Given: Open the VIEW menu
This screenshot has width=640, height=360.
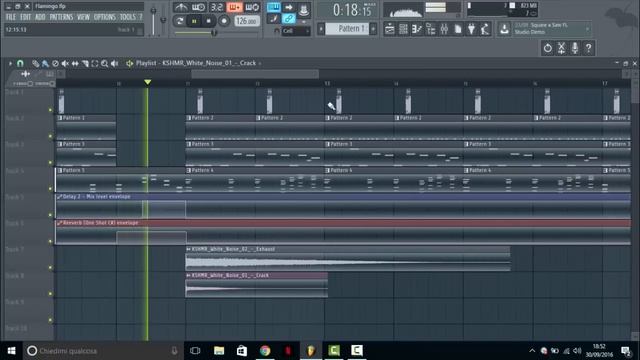Looking at the screenshot, I should [83, 17].
